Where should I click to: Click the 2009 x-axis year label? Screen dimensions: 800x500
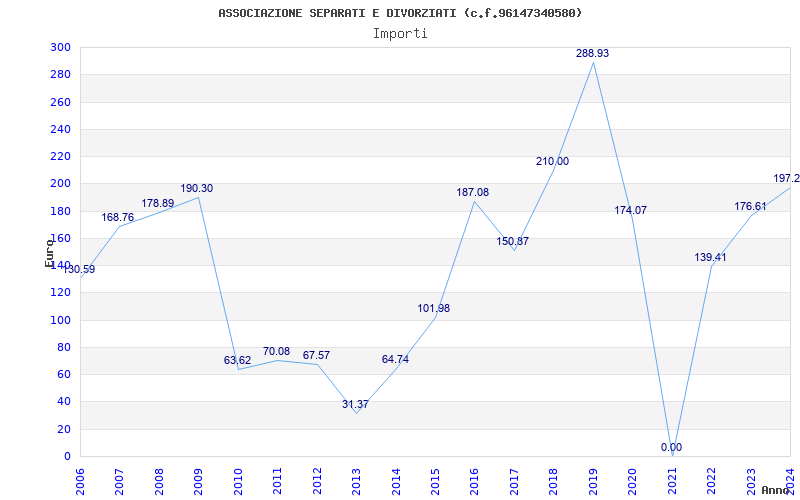tap(198, 481)
